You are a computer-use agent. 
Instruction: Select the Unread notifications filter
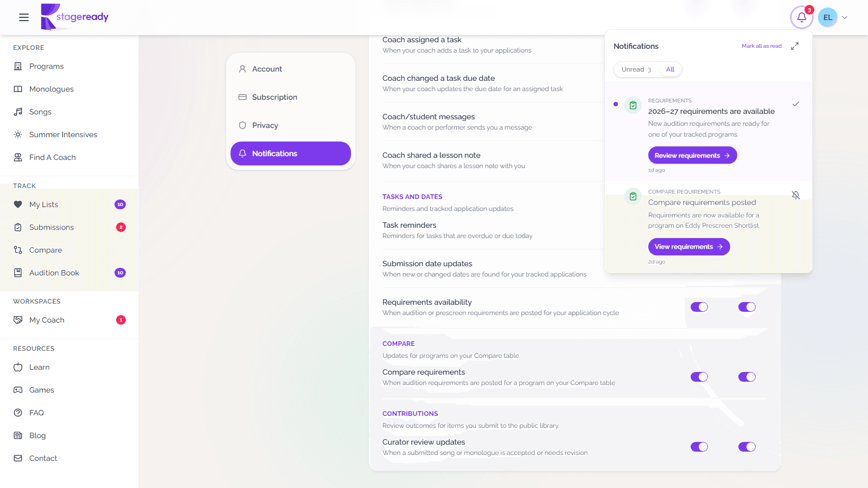636,69
